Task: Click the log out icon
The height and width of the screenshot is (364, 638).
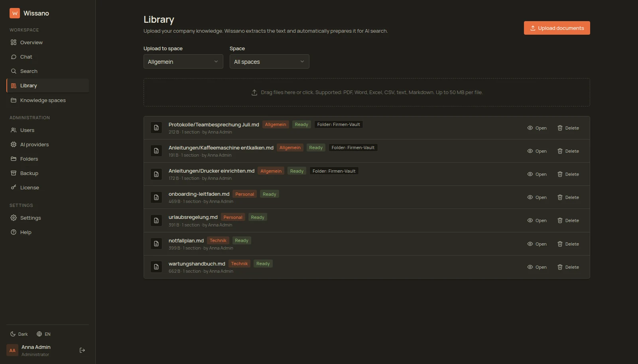Action: tap(83, 350)
